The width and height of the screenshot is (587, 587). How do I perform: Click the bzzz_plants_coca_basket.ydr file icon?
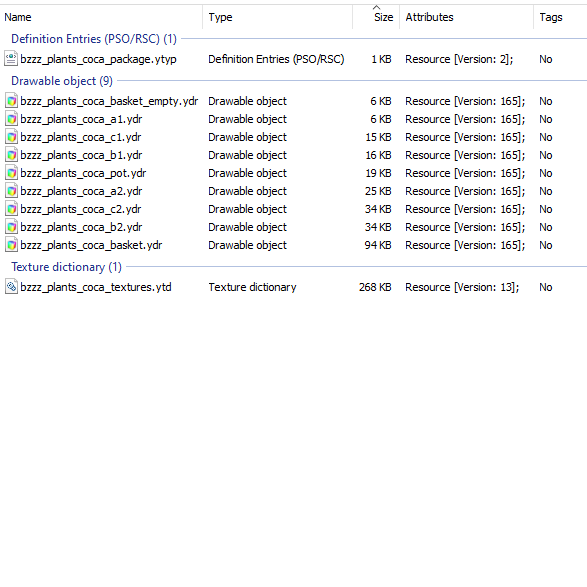tap(12, 244)
